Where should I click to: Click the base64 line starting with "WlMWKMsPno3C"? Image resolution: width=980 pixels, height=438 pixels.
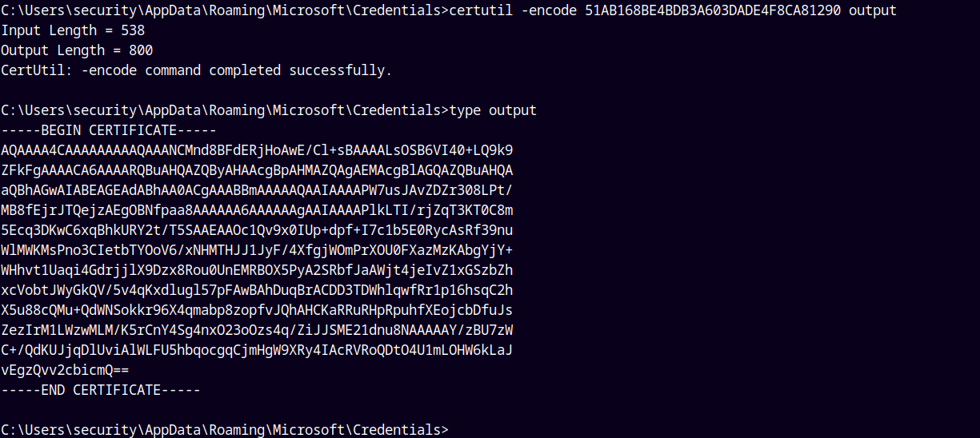coord(257,250)
